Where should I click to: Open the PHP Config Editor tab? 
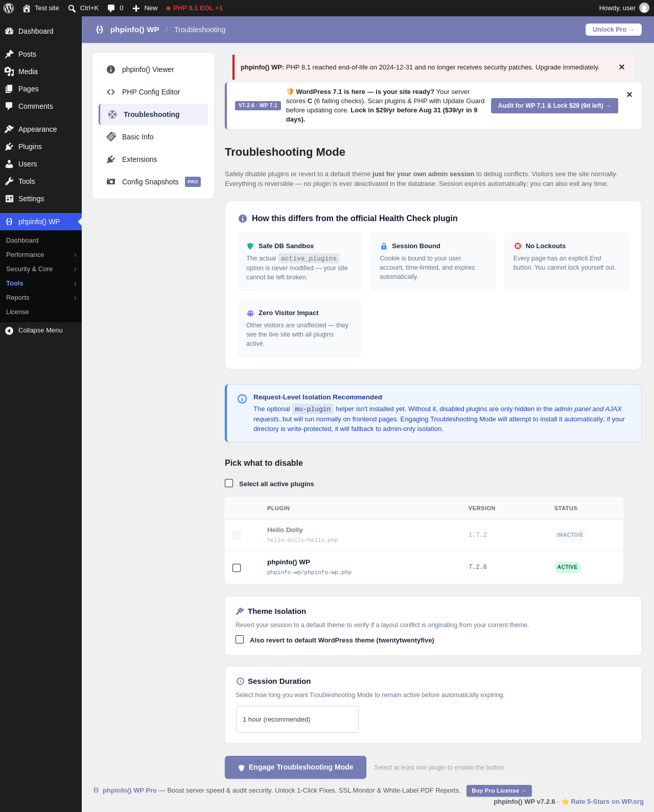click(x=153, y=92)
